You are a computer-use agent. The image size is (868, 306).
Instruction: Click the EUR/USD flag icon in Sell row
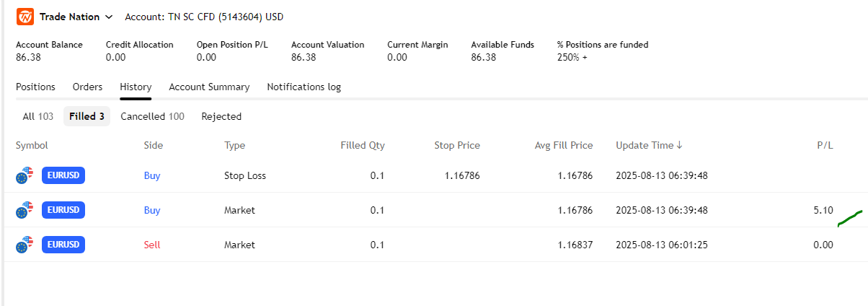tap(25, 245)
